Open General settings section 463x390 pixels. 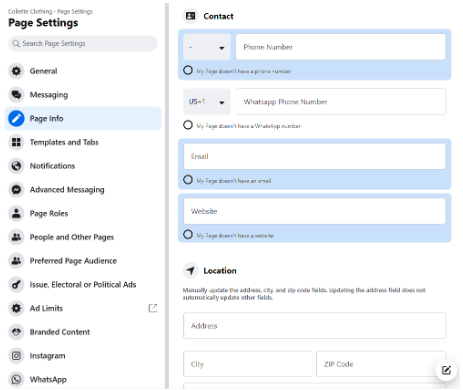pos(83,71)
